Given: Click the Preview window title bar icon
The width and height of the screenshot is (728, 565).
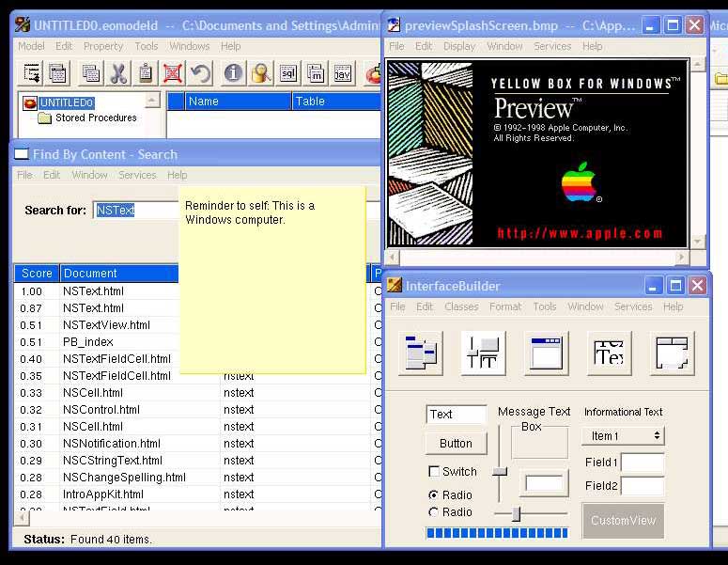Looking at the screenshot, I should pos(394,24).
